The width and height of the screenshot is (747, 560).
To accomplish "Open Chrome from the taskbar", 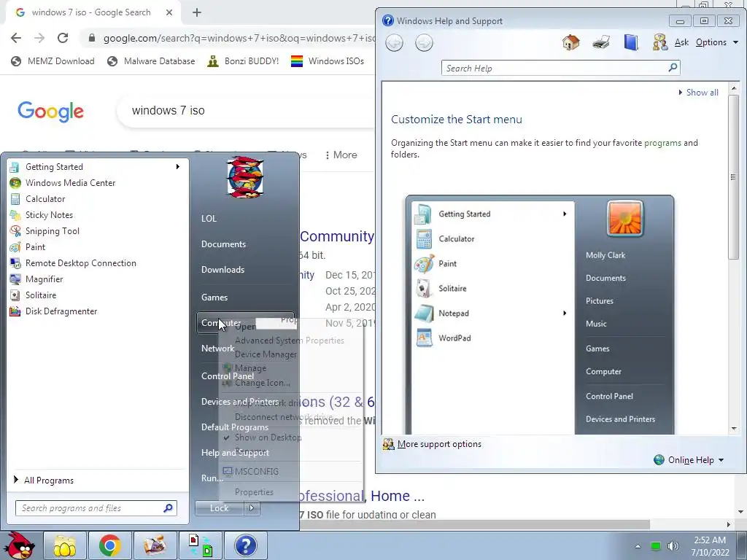I will [109, 545].
